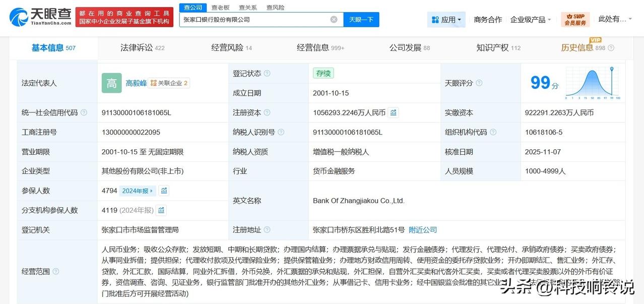The image size is (644, 304).
Task: Open SVIP会员服务 from top bar
Action: click(x=574, y=20)
